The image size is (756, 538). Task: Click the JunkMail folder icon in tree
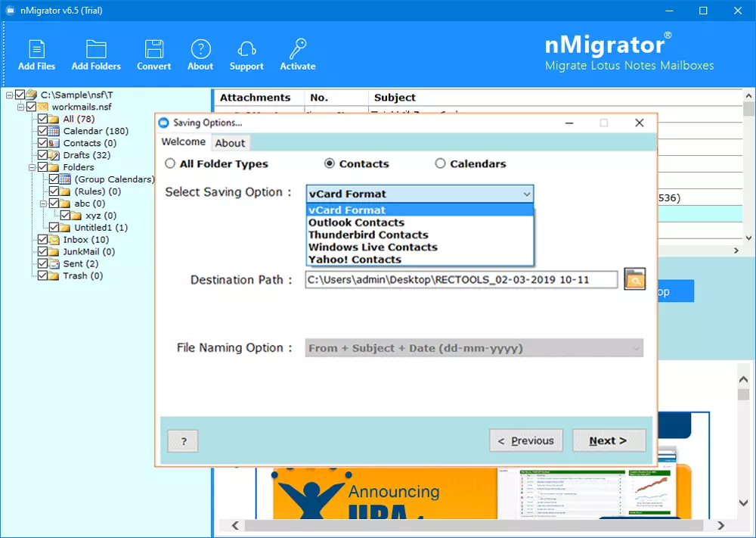click(54, 251)
